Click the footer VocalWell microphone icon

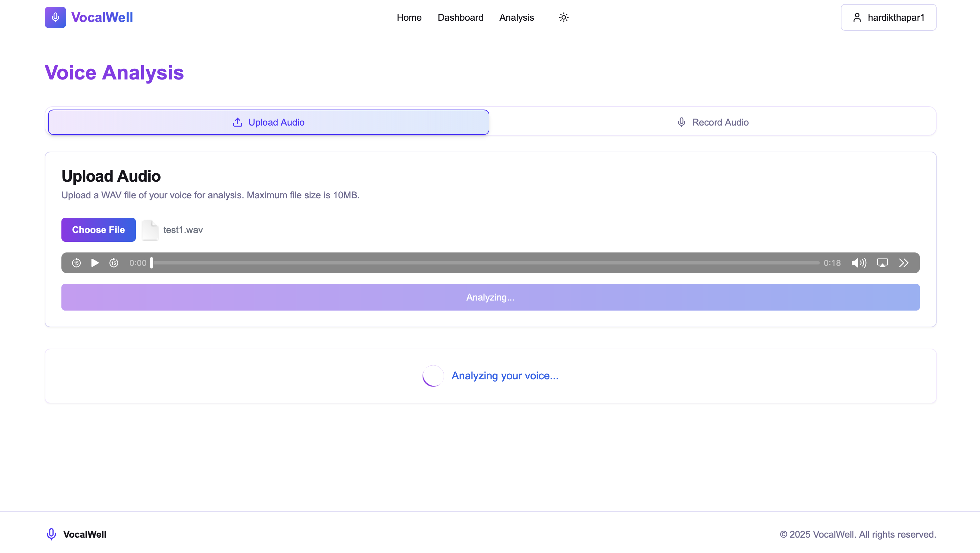(x=51, y=534)
